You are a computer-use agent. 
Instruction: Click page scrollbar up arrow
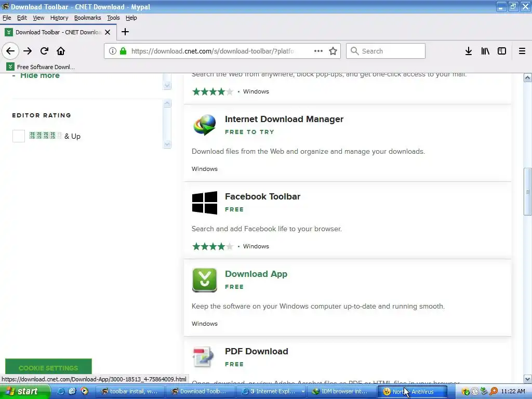tap(528, 78)
